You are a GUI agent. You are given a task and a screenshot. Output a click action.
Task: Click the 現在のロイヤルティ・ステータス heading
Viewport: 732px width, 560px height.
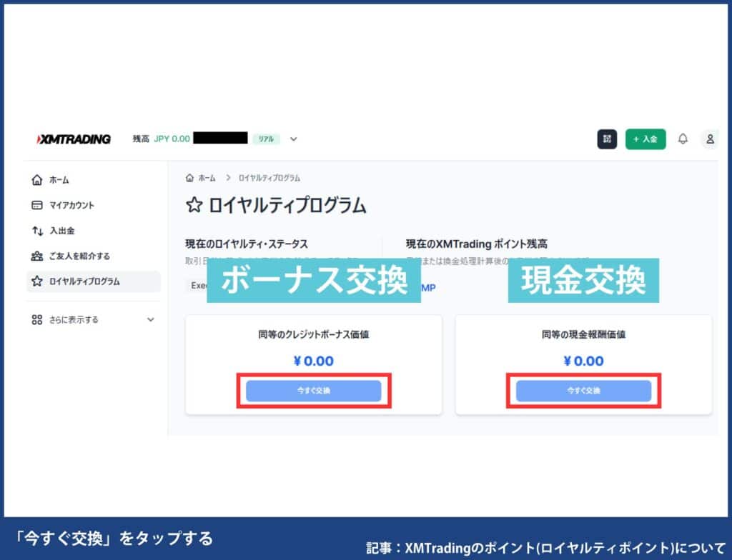point(247,244)
